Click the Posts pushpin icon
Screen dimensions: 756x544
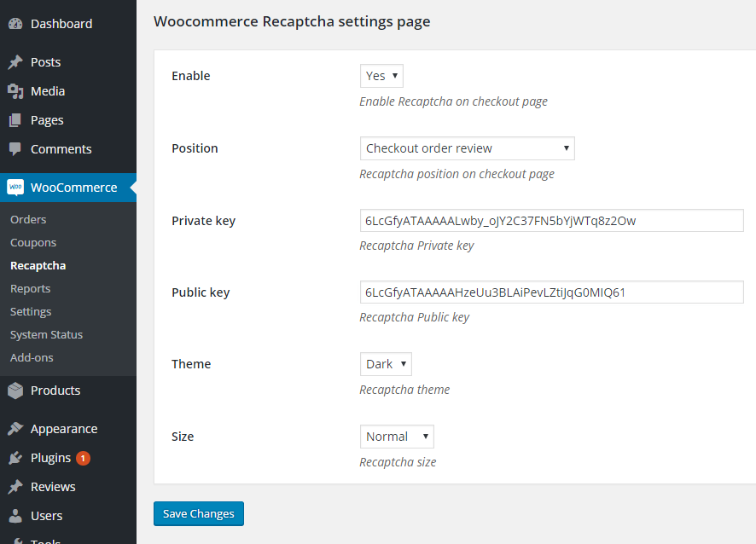(x=15, y=62)
